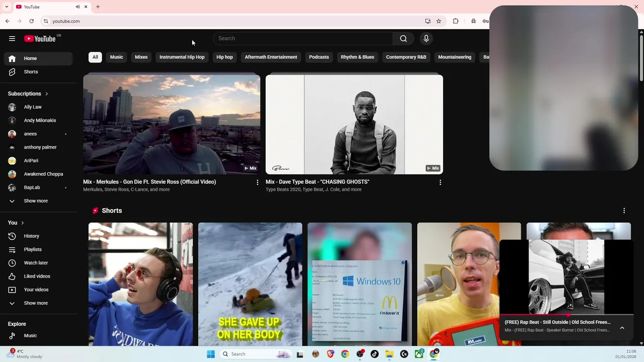
Task: Bookmark this page with star icon
Action: coord(439,21)
